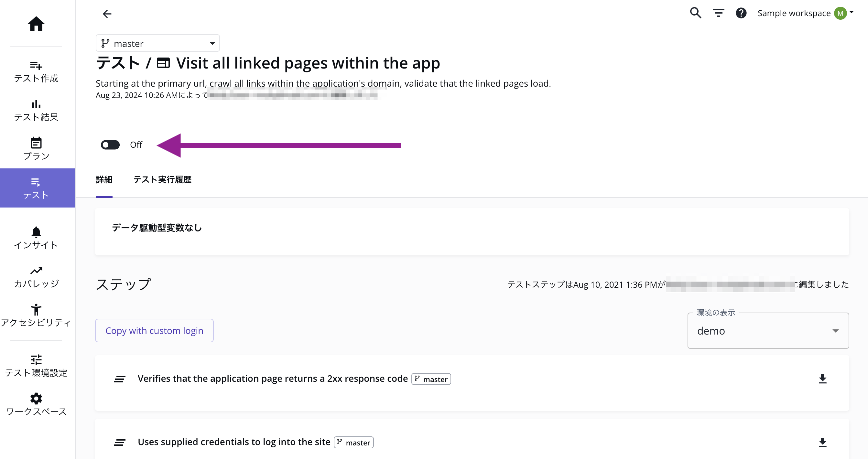
Task: Click the back arrow icon
Action: tap(107, 14)
